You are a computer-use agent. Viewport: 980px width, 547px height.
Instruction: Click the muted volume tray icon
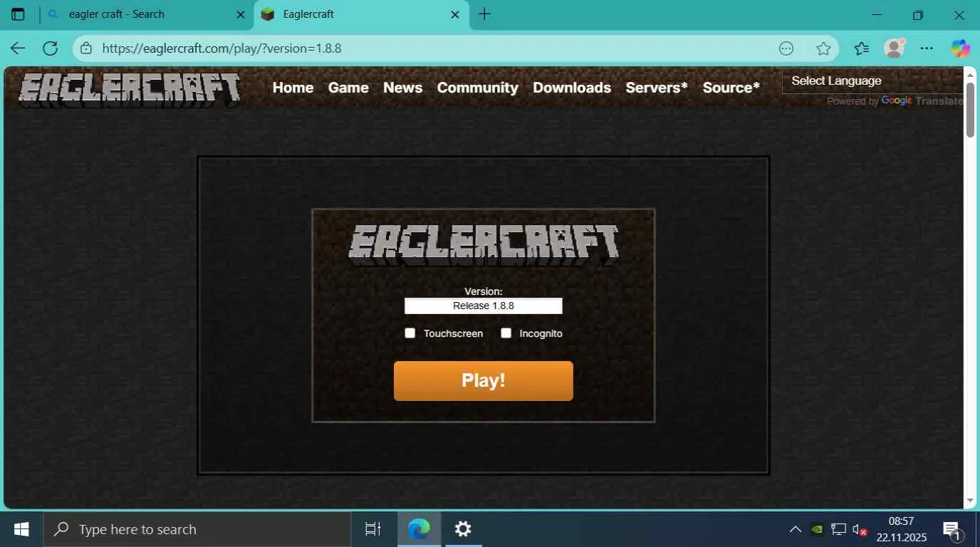tap(860, 529)
